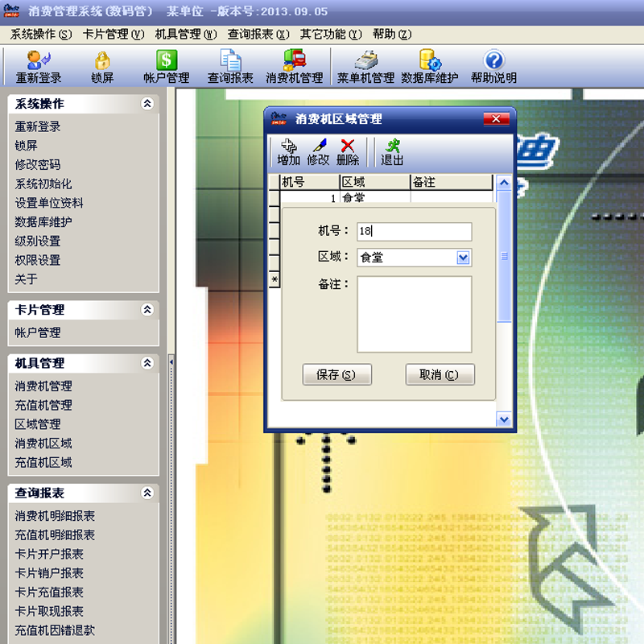The width and height of the screenshot is (644, 644).
Task: Open 消费机管理 from the toolbar
Action: click(x=294, y=61)
